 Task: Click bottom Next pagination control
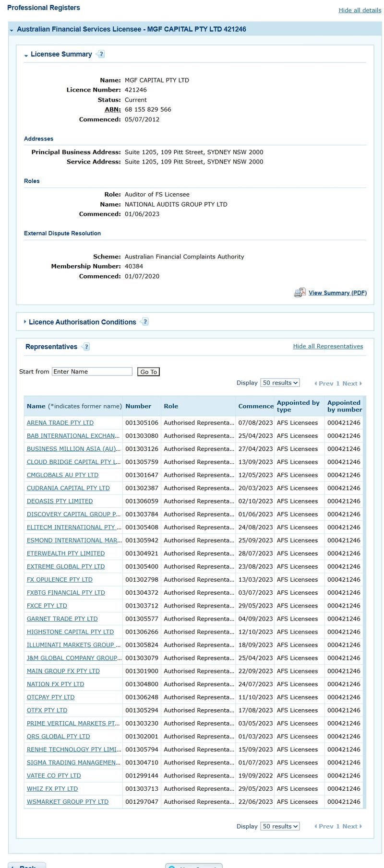352,826
